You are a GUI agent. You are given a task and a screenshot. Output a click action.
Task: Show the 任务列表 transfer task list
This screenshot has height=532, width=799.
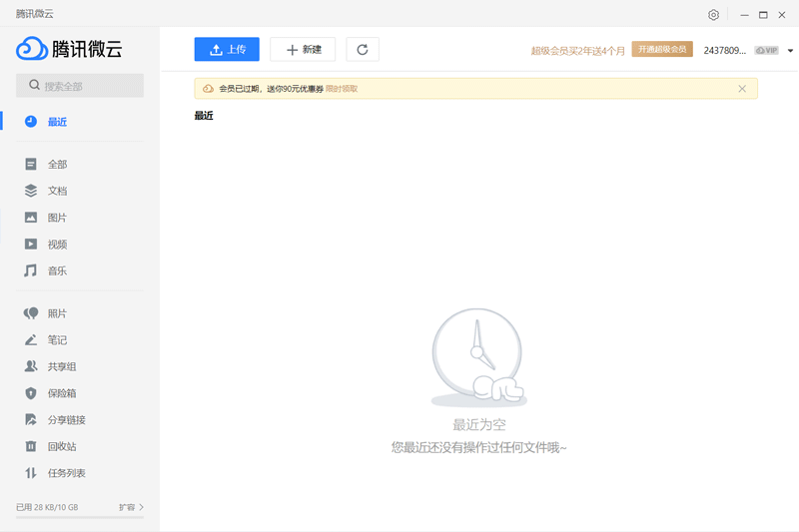[x=66, y=473]
